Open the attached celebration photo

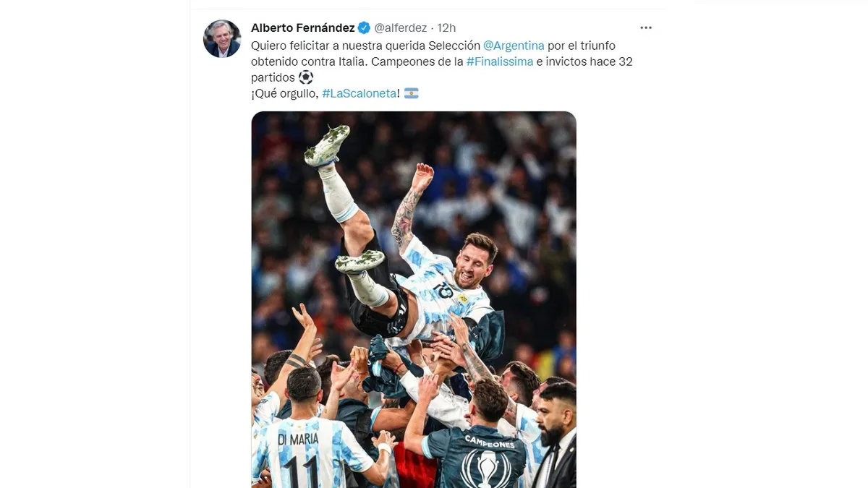414,299
